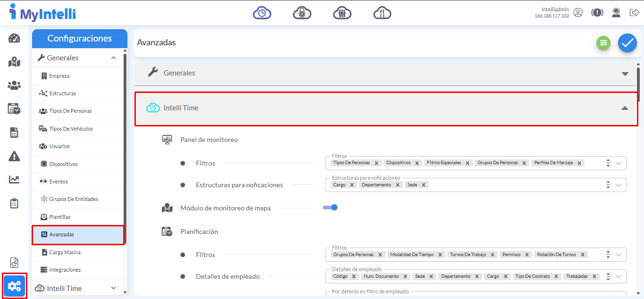Remove the Cargo chip from Estructuras
This screenshot has width=644, height=299.
click(x=351, y=185)
